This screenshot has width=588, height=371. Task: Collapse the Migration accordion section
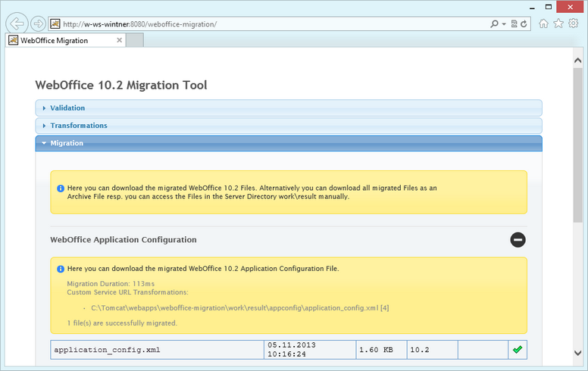[289, 143]
